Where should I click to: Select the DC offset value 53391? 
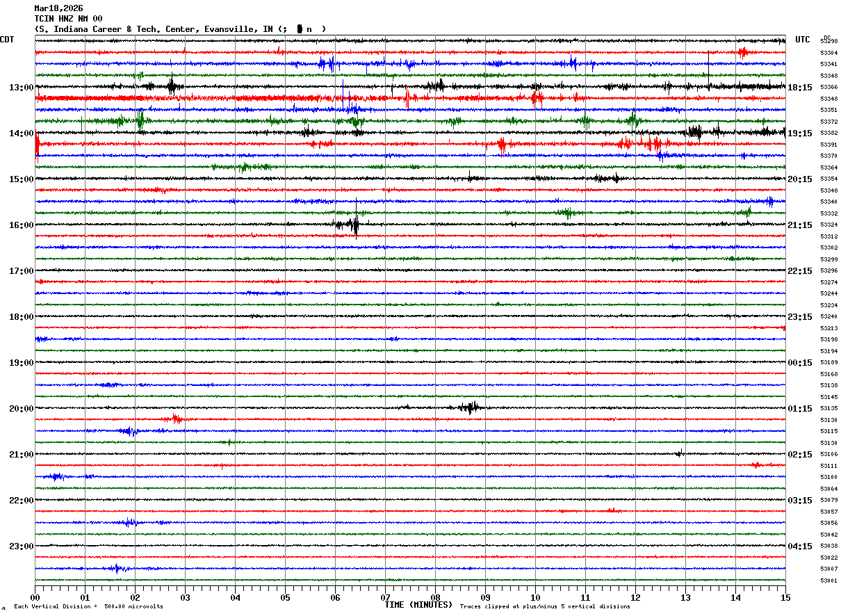[828, 145]
